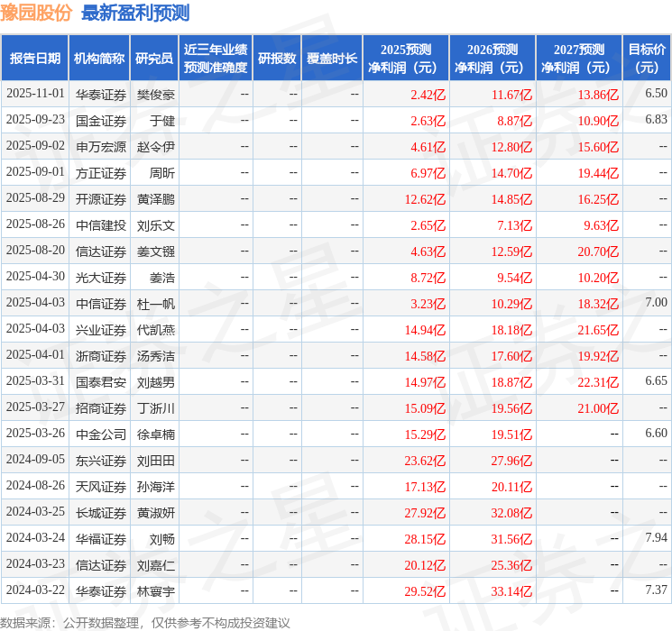Select the 2025预测净利润 column header

pos(405,58)
